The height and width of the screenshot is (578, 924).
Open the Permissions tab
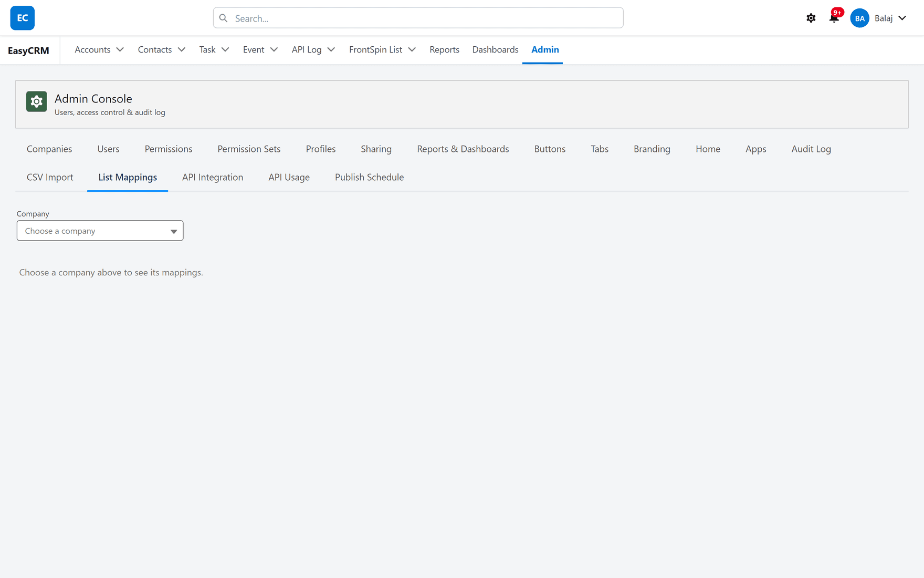click(169, 149)
